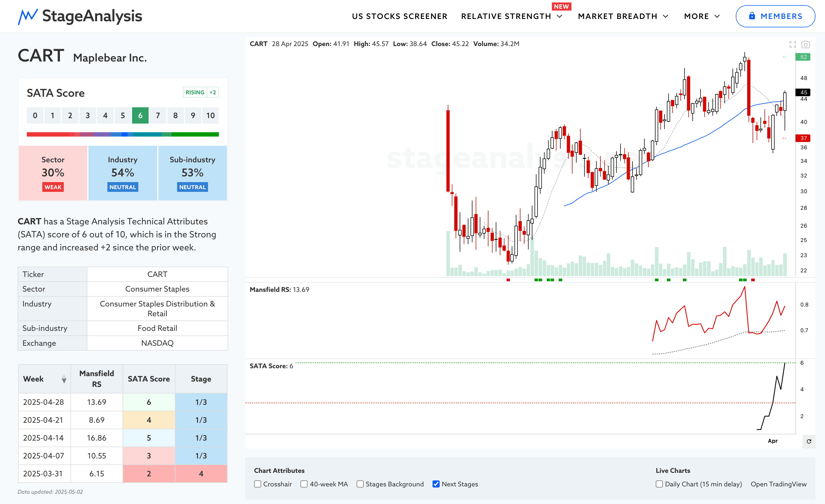This screenshot has height=504, width=825.
Task: Enable Daily Chart 15 min delay checkbox
Action: tap(659, 484)
